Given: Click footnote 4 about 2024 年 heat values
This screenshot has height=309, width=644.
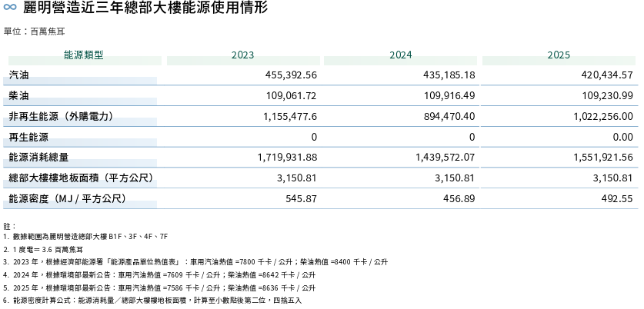Looking at the screenshot, I should (x=159, y=275).
